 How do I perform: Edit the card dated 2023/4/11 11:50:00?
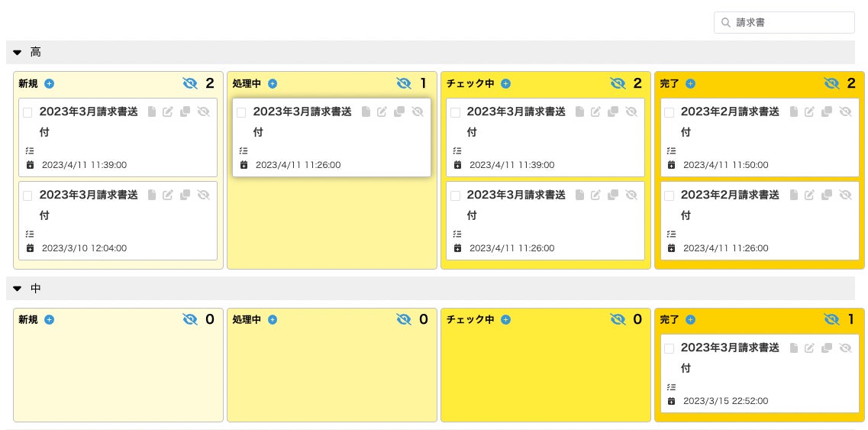[809, 112]
